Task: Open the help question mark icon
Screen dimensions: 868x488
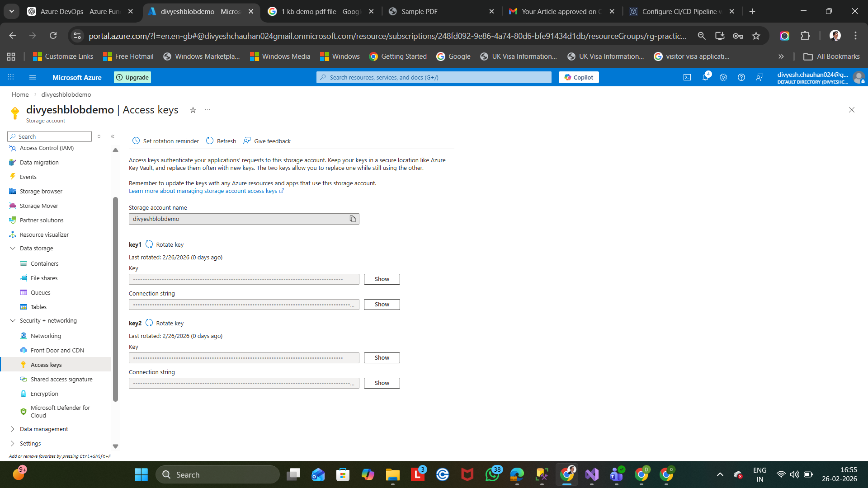Action: click(741, 77)
